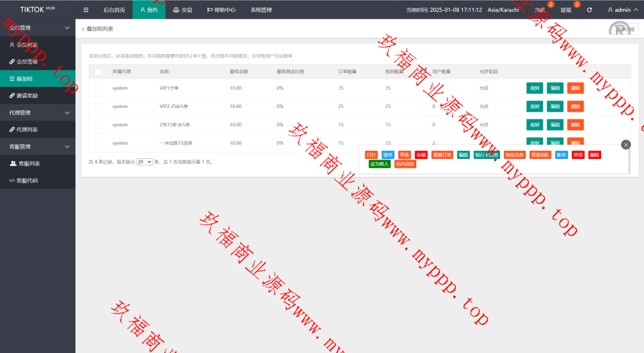Click 删除 button for VIP2 25补5单 row
This screenshot has height=353, width=644.
point(575,107)
